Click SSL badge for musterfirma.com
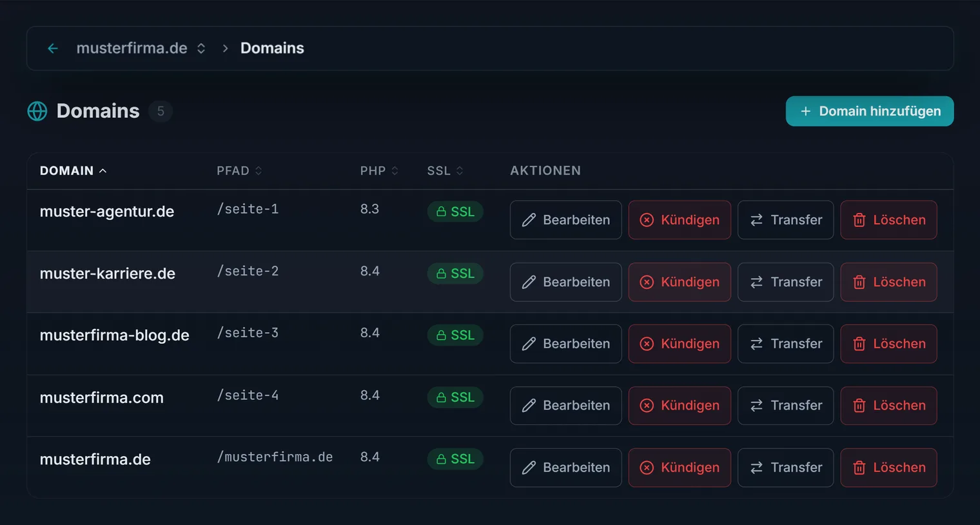The height and width of the screenshot is (525, 980). click(455, 397)
